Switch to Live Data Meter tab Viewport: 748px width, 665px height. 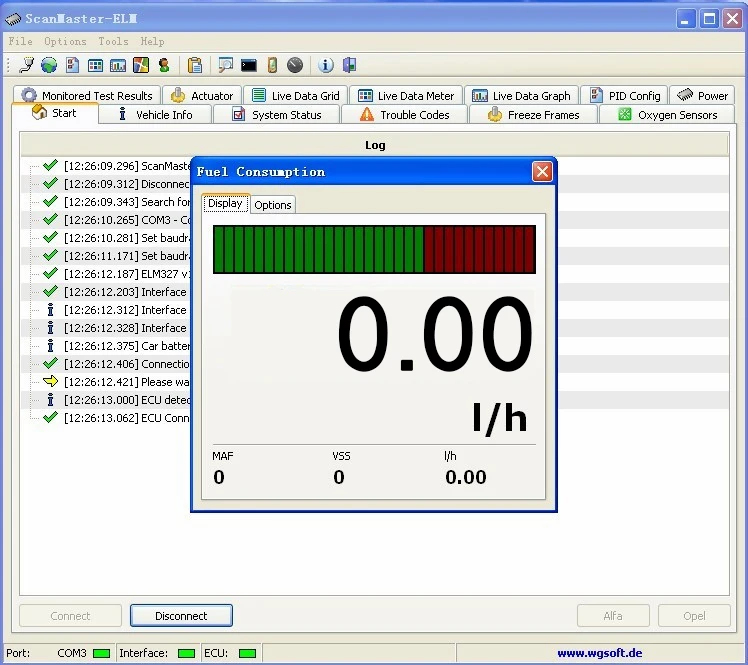coord(405,95)
